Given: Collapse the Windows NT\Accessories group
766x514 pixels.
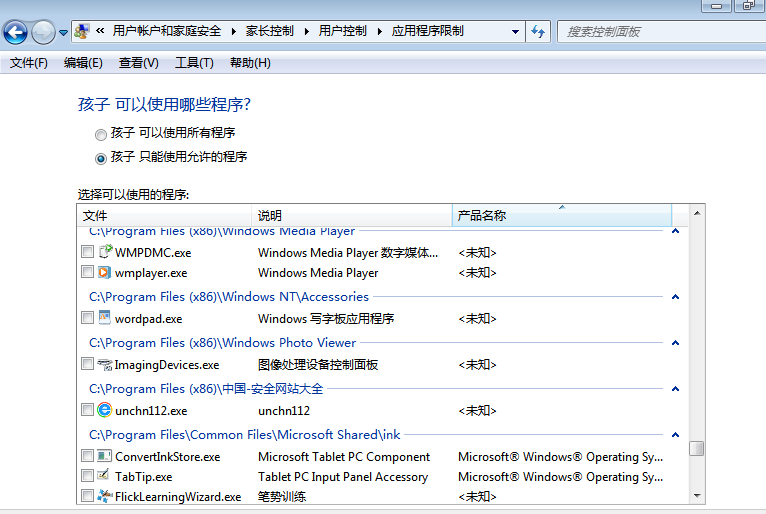Looking at the screenshot, I should click(676, 297).
